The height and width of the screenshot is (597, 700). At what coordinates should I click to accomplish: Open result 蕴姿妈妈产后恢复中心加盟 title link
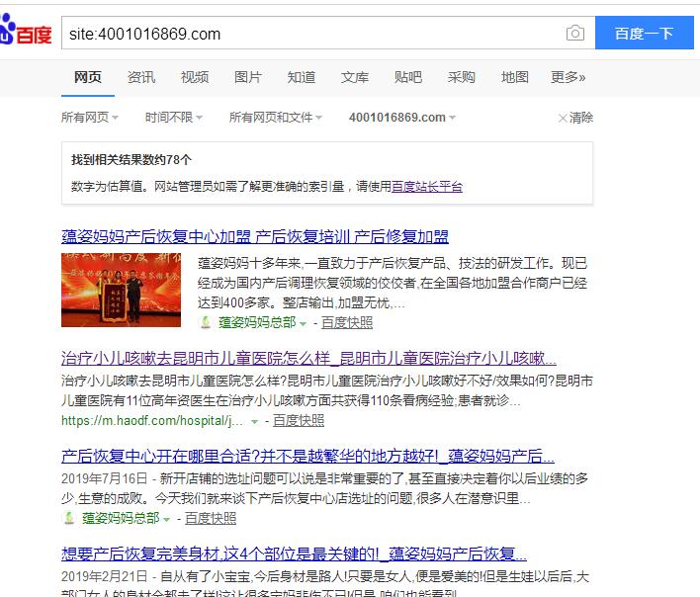coord(255,236)
